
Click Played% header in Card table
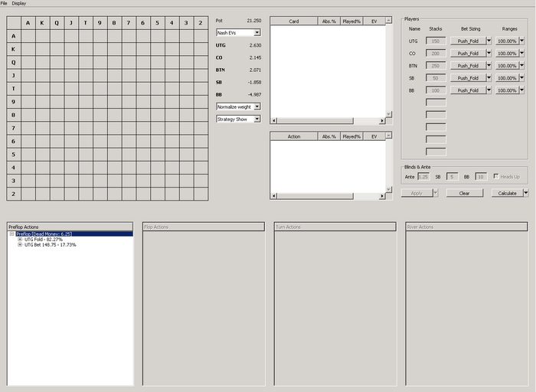click(351, 21)
